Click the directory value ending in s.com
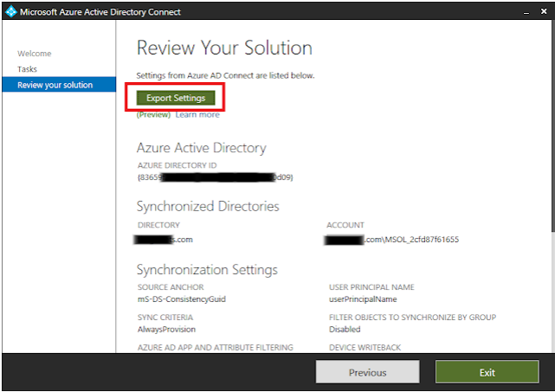The width and height of the screenshot is (555, 392). [164, 240]
